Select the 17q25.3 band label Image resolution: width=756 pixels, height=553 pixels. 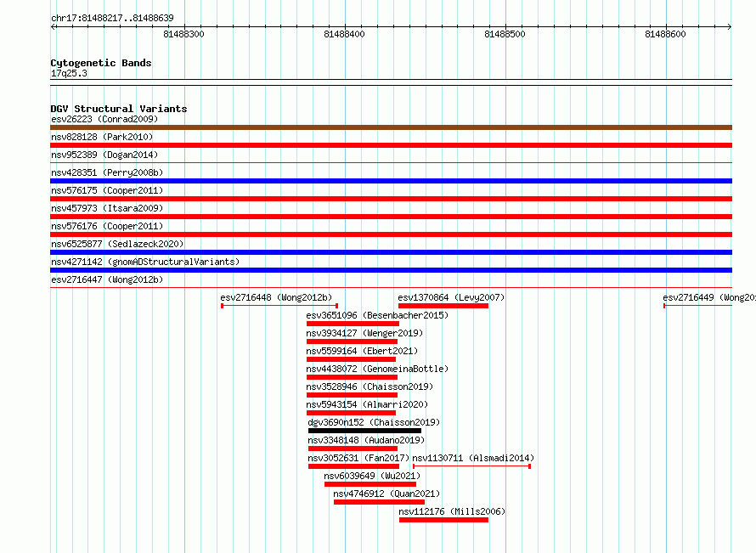click(69, 73)
